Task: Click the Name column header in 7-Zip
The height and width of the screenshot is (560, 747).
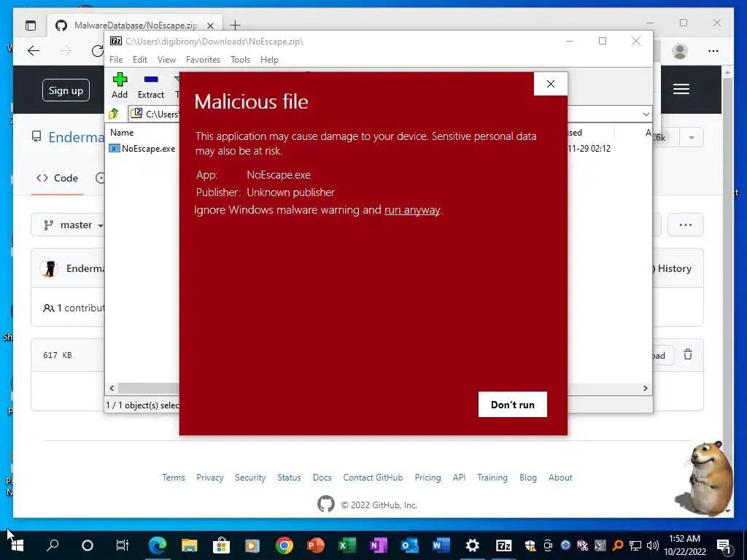Action: pos(122,133)
